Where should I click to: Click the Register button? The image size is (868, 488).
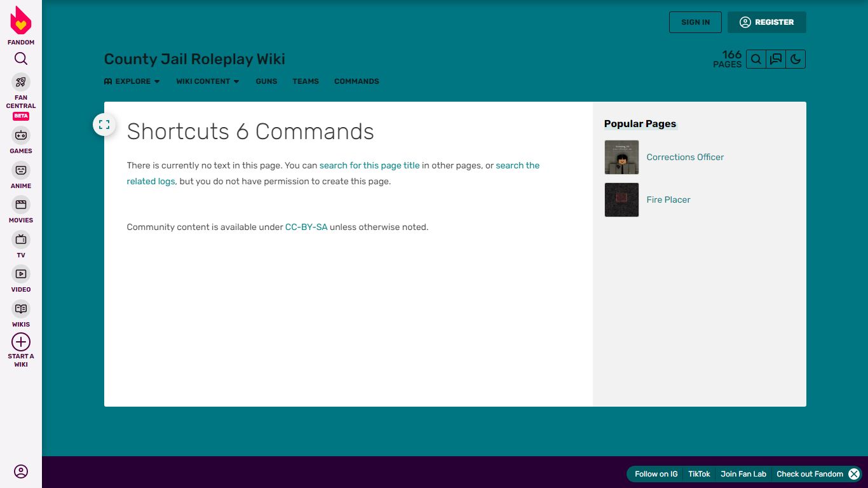click(x=767, y=22)
